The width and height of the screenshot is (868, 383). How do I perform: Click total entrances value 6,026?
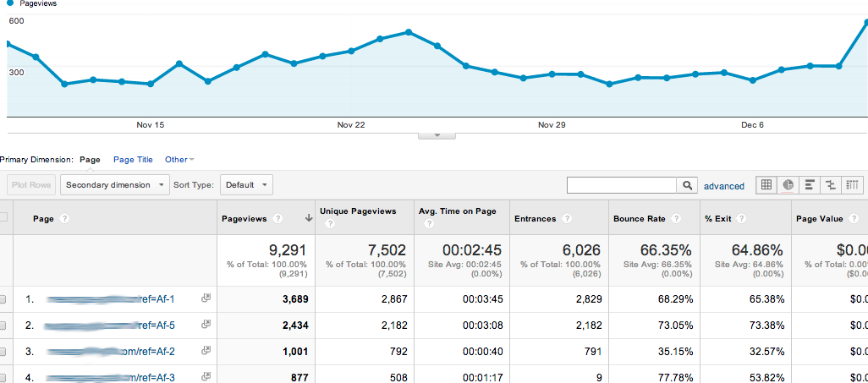[x=581, y=249]
